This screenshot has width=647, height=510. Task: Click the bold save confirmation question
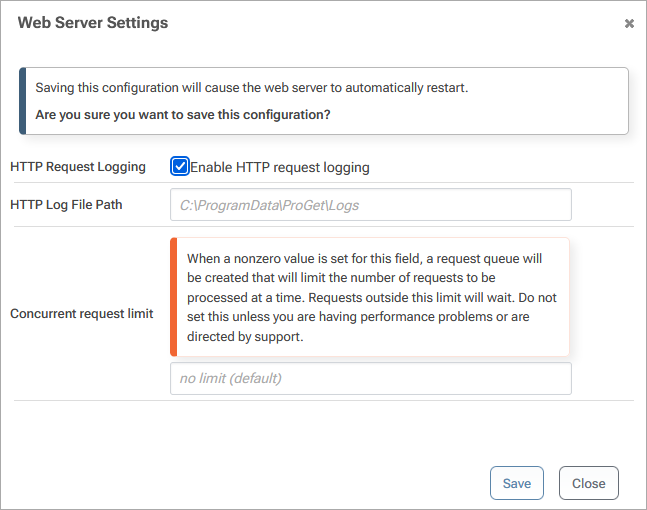pos(183,115)
